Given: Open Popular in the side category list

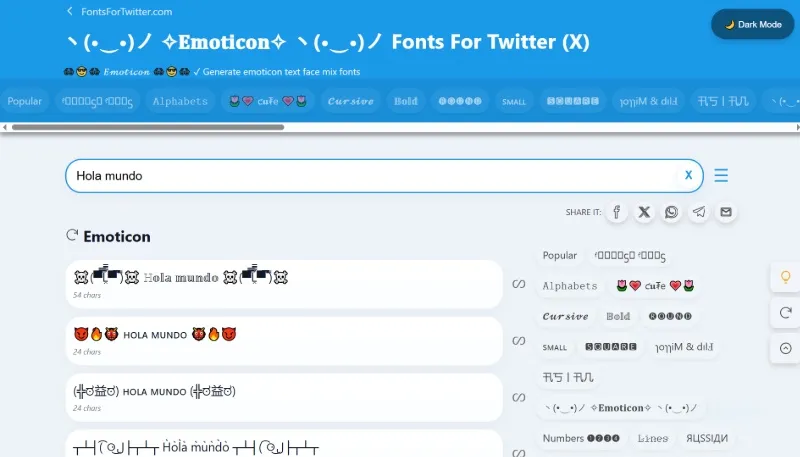Looking at the screenshot, I should tap(560, 255).
